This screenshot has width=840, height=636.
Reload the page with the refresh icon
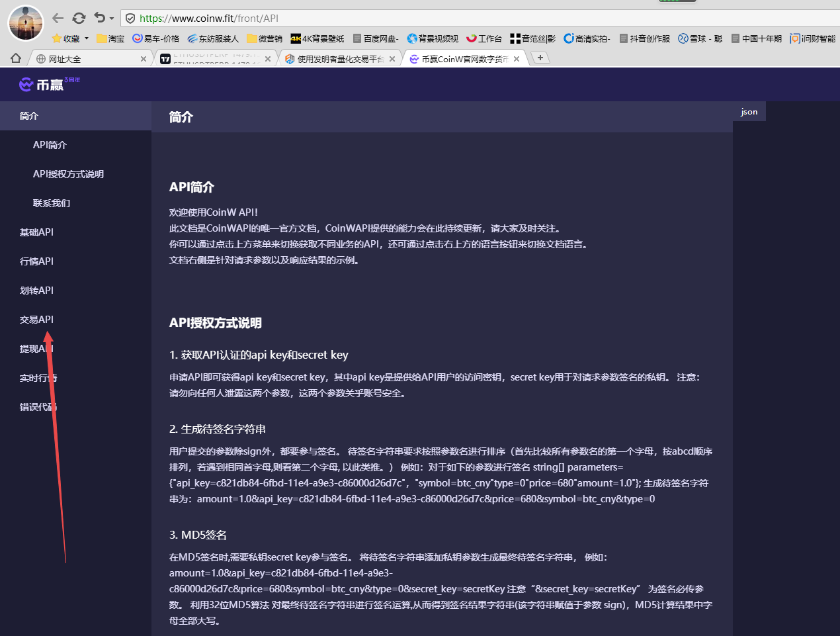point(79,19)
